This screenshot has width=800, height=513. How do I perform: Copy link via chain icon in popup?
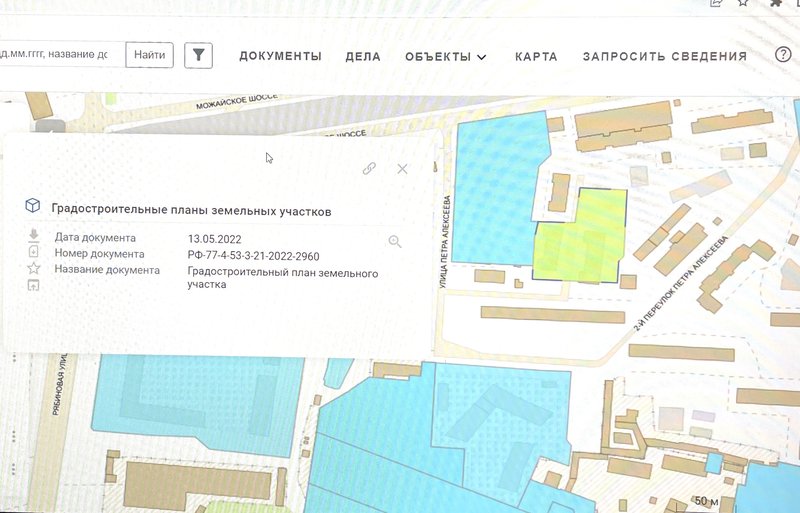[369, 168]
